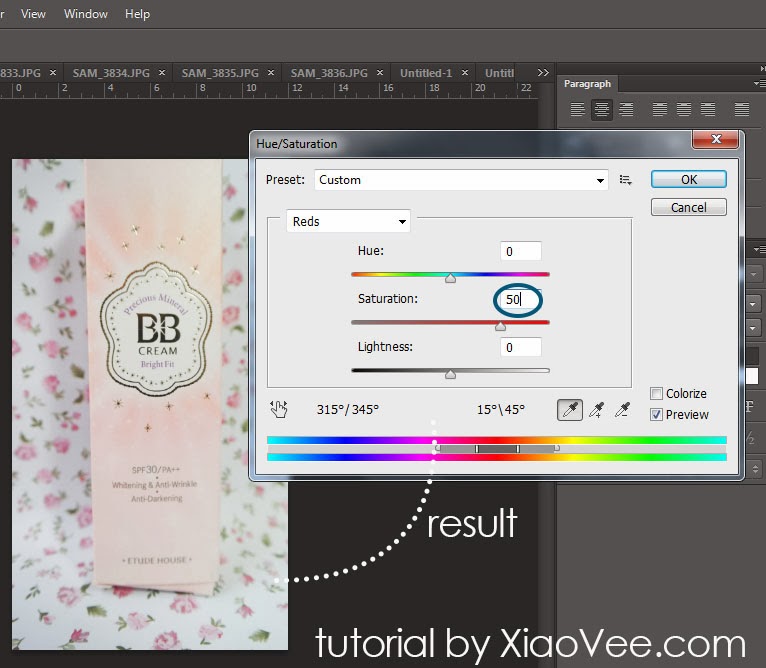Screen dimensions: 766x668
Task: Left align text in Paragraph panel
Action: pyautogui.click(x=577, y=109)
